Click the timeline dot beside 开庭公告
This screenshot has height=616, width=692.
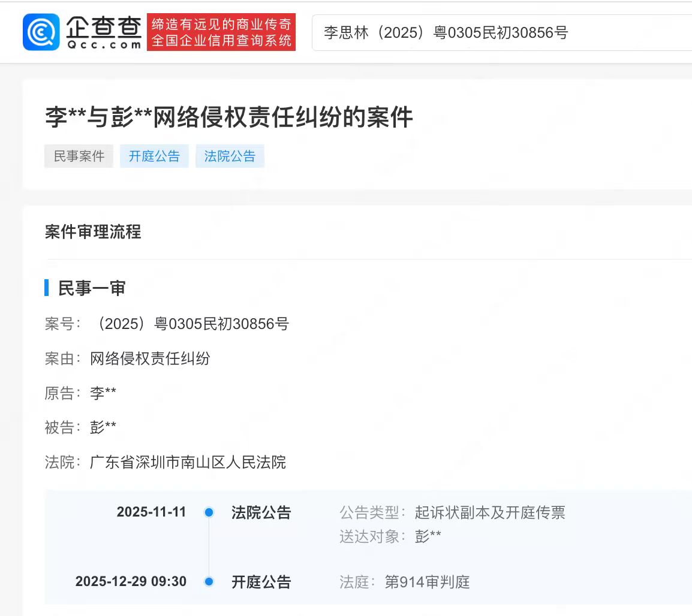click(x=209, y=581)
